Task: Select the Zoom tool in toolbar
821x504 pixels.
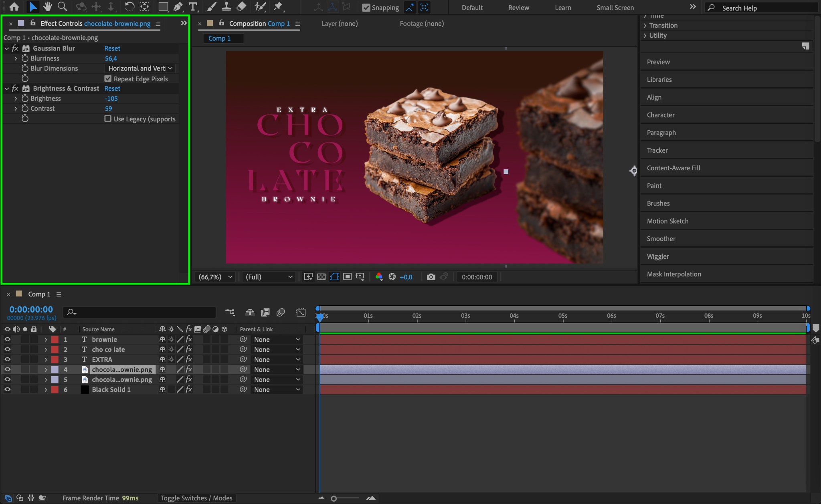Action: pyautogui.click(x=62, y=7)
